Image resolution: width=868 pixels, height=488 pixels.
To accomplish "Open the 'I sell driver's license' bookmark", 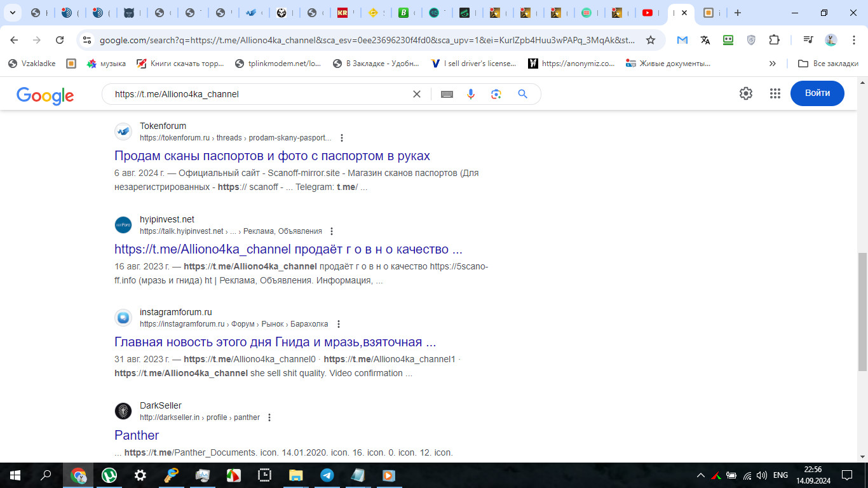I will click(473, 64).
